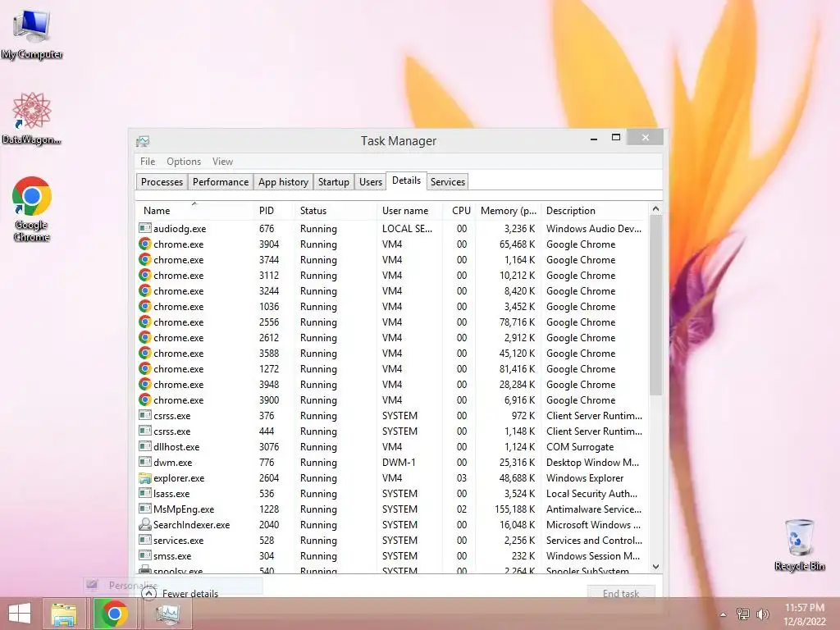Image resolution: width=840 pixels, height=630 pixels.
Task: Open the DataWagon desktop shortcut
Action: coord(32,118)
